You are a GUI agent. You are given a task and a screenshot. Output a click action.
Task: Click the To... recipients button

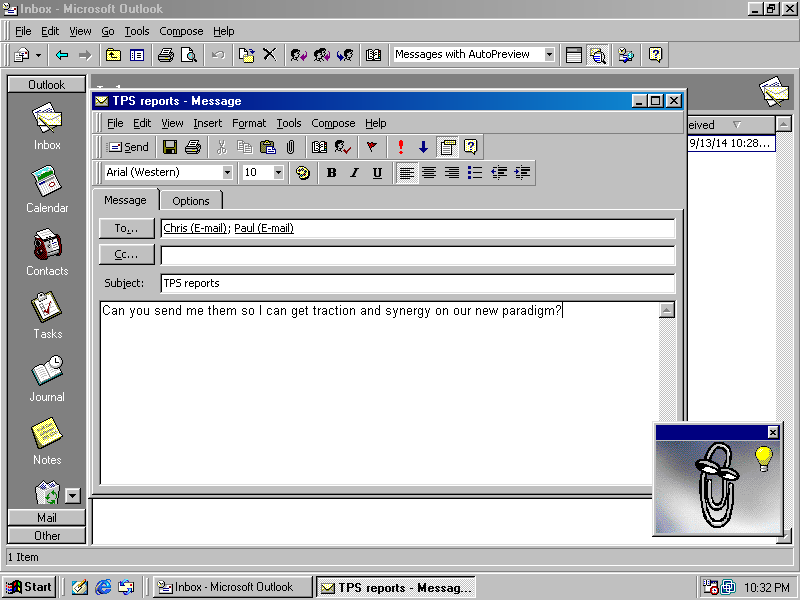[x=127, y=228]
